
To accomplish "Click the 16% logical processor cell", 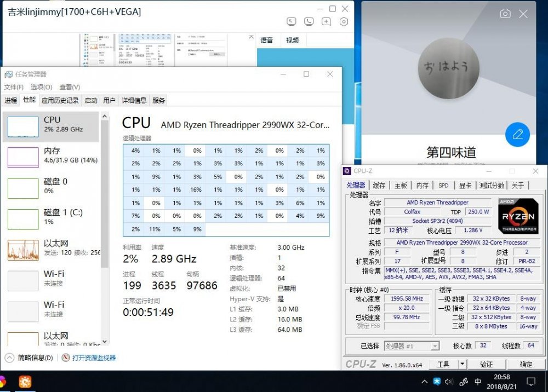I will [x=196, y=189].
